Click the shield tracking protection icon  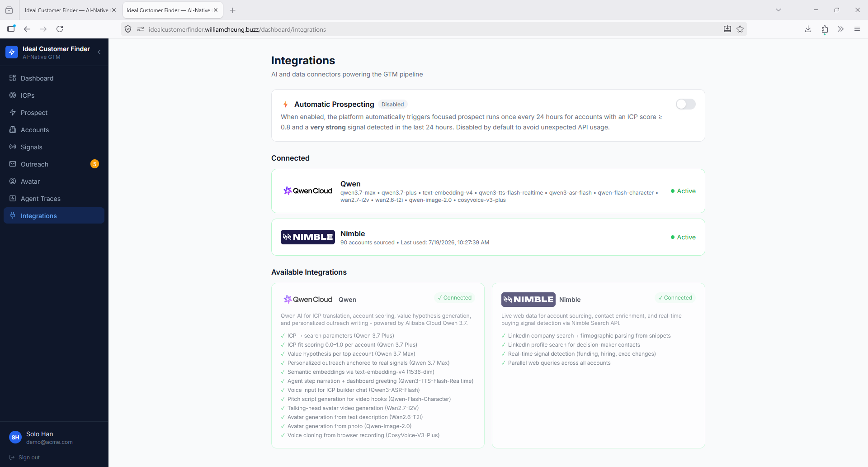pos(128,29)
